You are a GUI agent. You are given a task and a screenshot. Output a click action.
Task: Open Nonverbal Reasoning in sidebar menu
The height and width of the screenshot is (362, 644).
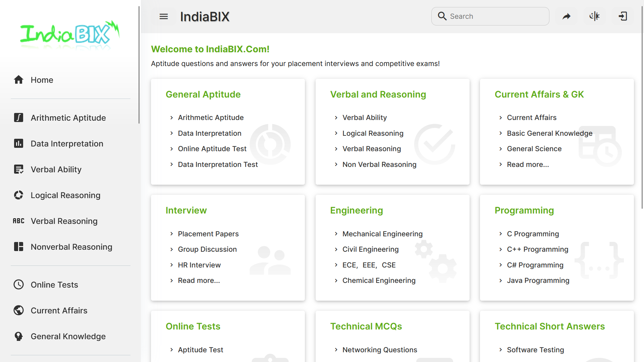(x=71, y=247)
